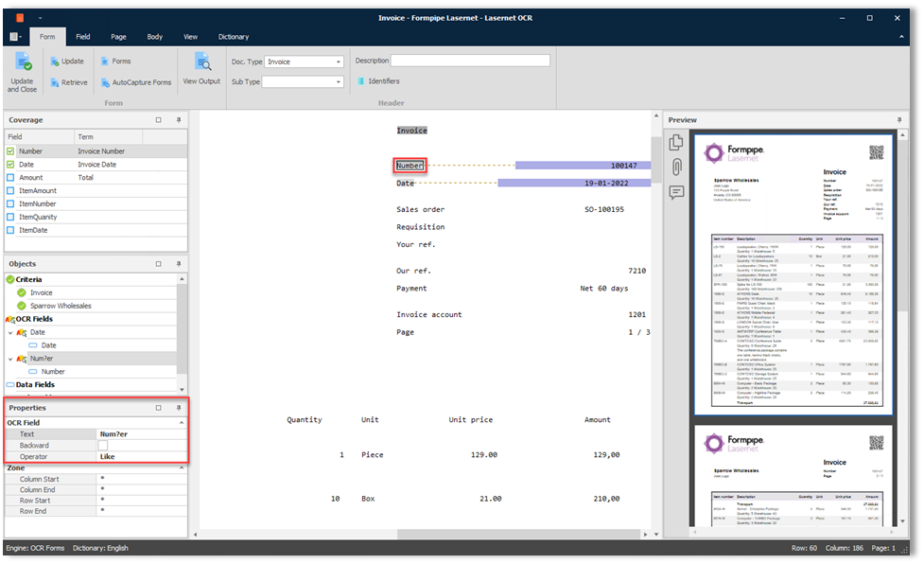Screen dimensions: 924x564
Task: Click the Retrieve toolbar icon
Action: (x=55, y=82)
